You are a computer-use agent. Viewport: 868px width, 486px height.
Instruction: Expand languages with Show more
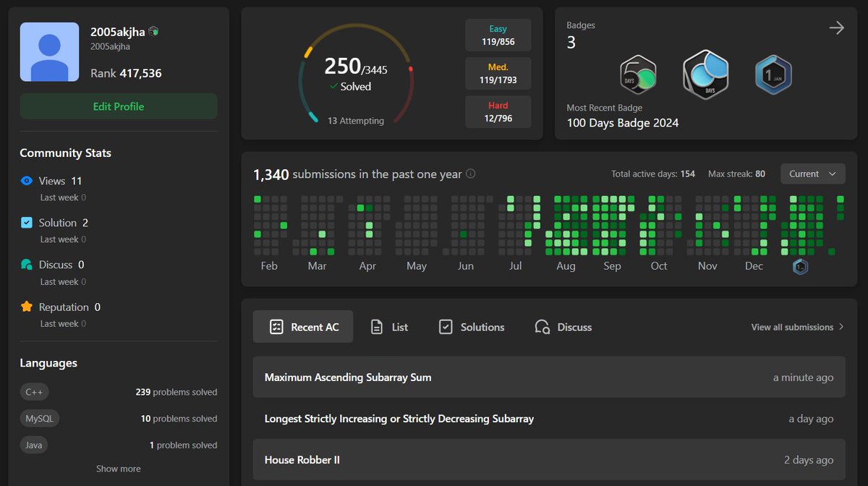tap(119, 469)
